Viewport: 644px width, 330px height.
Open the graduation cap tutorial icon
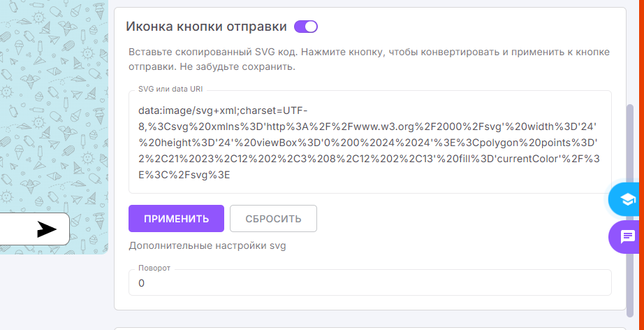627,199
